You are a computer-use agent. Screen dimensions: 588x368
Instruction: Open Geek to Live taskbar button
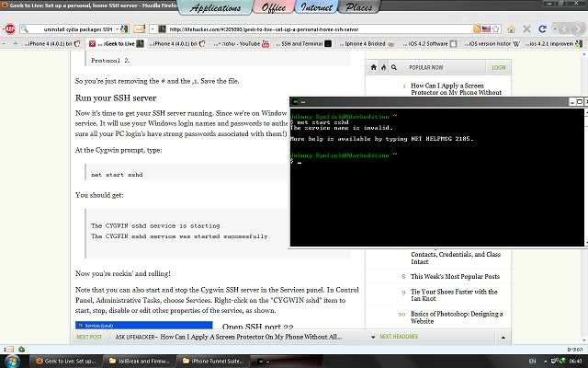pos(65,362)
